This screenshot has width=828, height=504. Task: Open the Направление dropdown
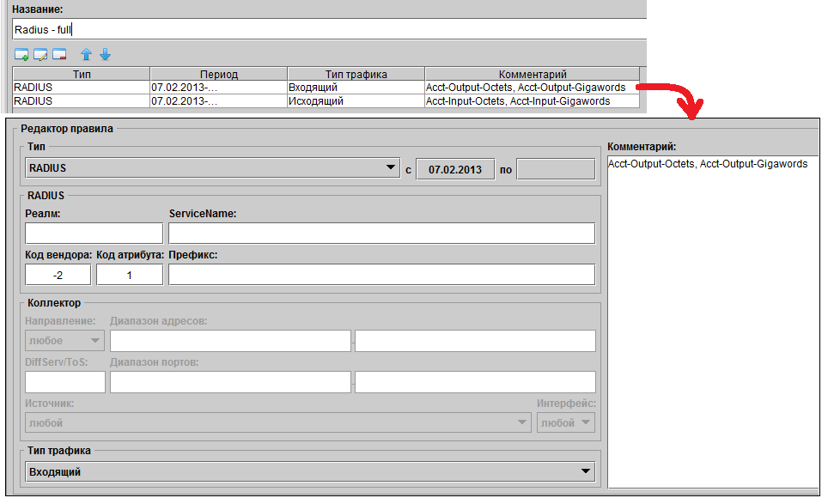point(64,340)
